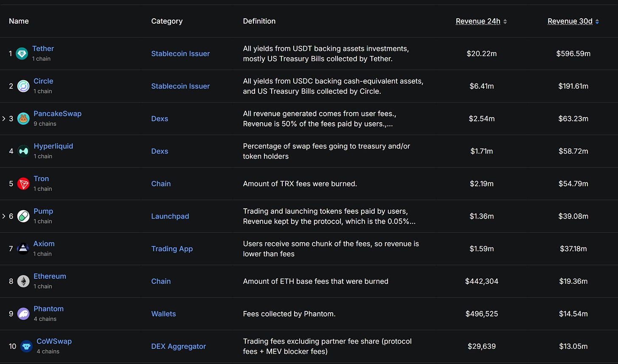Click CoWSwap's $13.05m revenue value

(573, 346)
